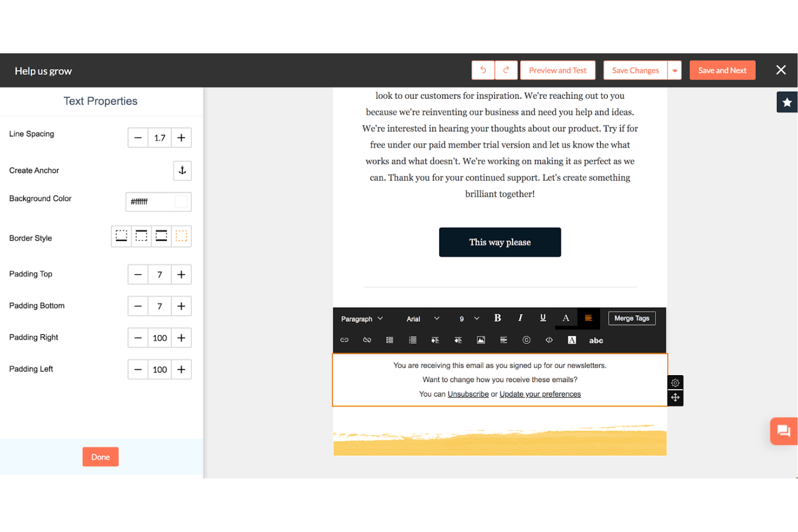The image size is (798, 532).
Task: Remove link using the unlink icon
Action: pos(367,340)
